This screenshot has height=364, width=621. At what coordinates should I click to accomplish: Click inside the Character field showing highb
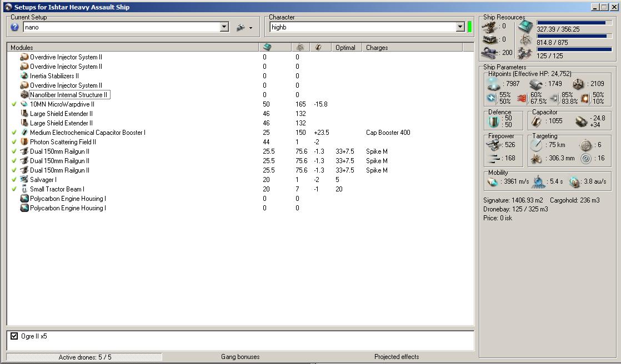(x=362, y=27)
